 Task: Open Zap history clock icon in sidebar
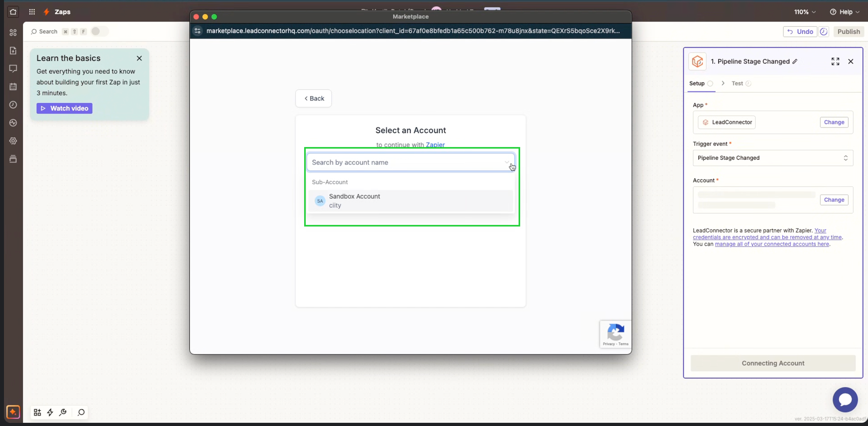click(x=13, y=105)
